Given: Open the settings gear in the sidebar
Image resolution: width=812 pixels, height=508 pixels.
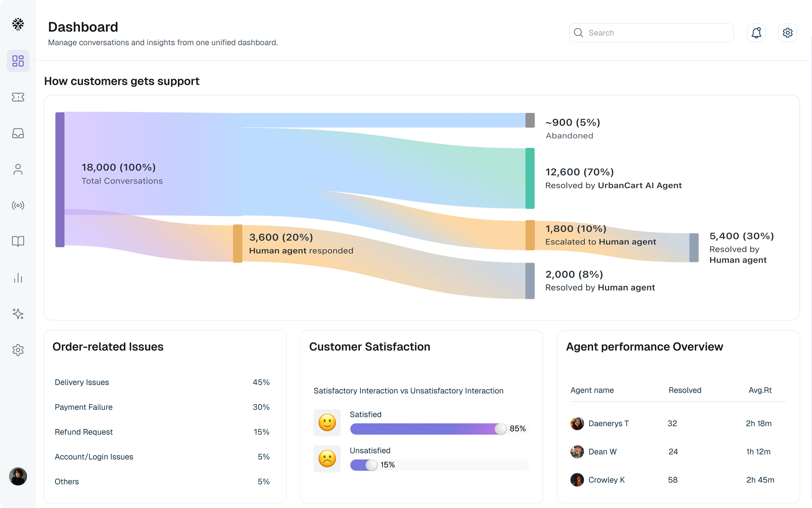Looking at the screenshot, I should coord(18,350).
